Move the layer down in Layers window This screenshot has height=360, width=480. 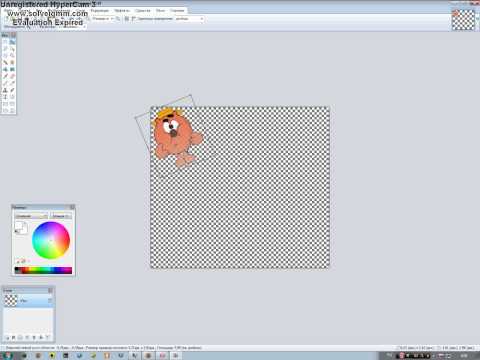click(x=41, y=337)
